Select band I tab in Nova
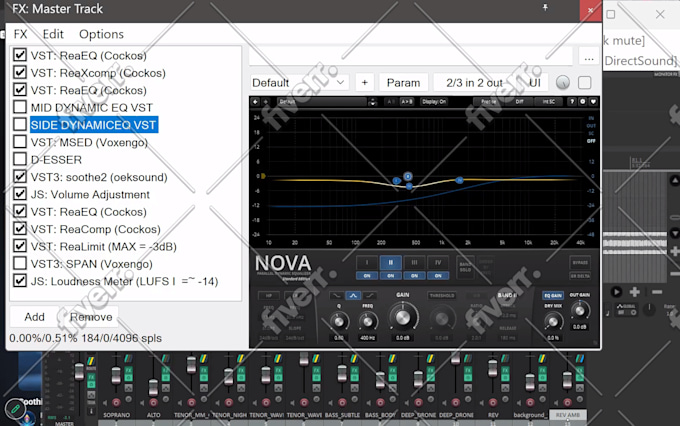This screenshot has height=426, width=680. click(x=367, y=262)
